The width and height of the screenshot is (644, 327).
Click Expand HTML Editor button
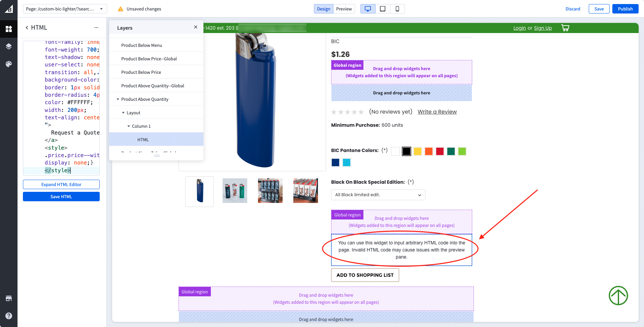point(61,184)
